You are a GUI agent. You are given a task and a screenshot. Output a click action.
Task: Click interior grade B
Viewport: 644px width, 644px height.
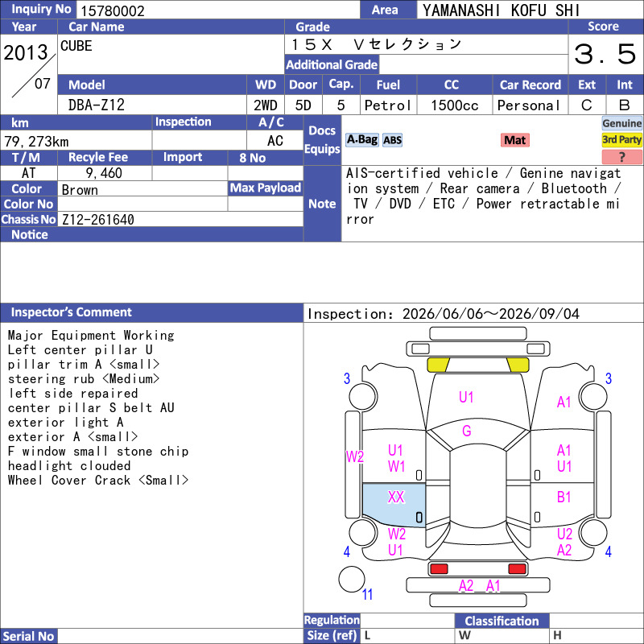[x=625, y=105]
